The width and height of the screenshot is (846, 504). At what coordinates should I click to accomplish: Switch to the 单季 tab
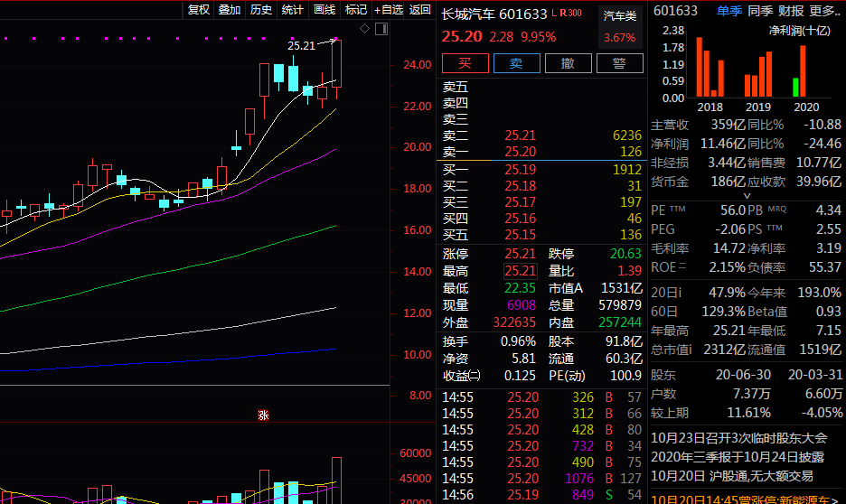tap(729, 11)
